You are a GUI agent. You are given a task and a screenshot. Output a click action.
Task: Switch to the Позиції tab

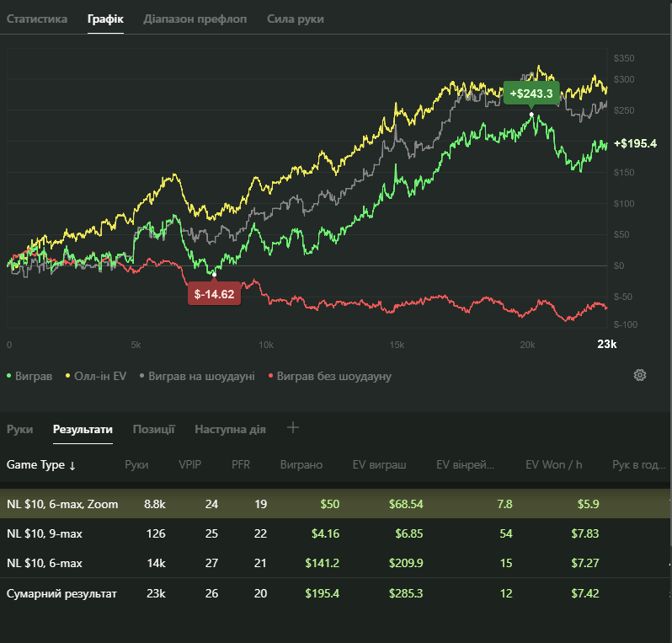point(153,429)
